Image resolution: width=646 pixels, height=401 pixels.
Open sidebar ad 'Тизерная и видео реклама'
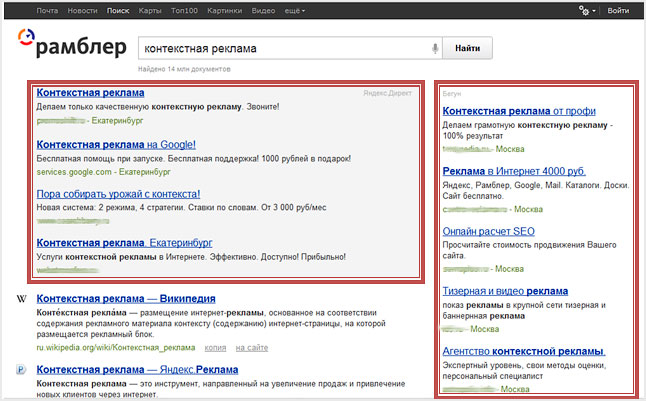click(x=505, y=291)
